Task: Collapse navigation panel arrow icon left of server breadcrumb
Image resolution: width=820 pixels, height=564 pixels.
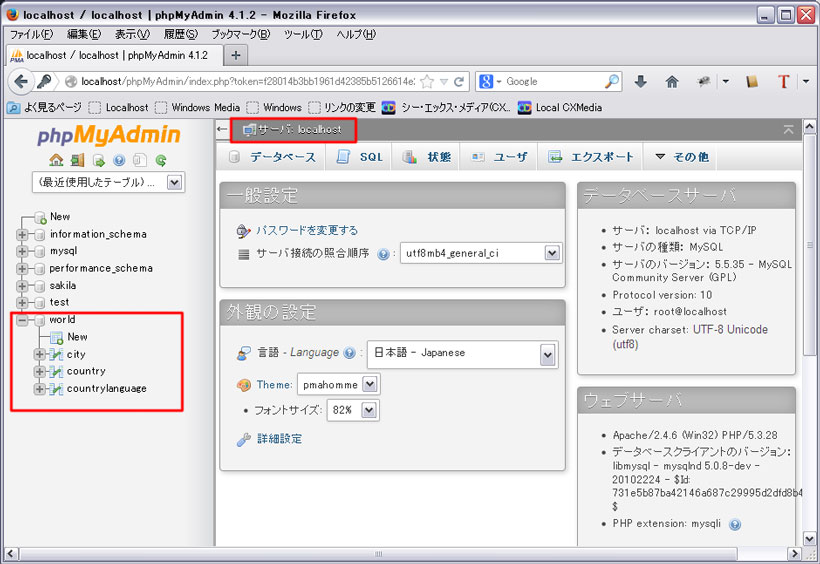Action: [222, 129]
